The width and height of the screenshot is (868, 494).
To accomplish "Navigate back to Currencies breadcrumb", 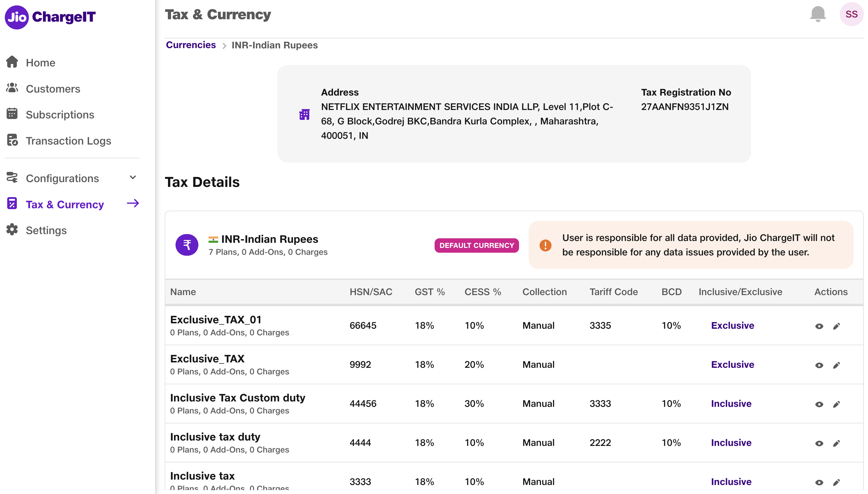I will pos(191,45).
